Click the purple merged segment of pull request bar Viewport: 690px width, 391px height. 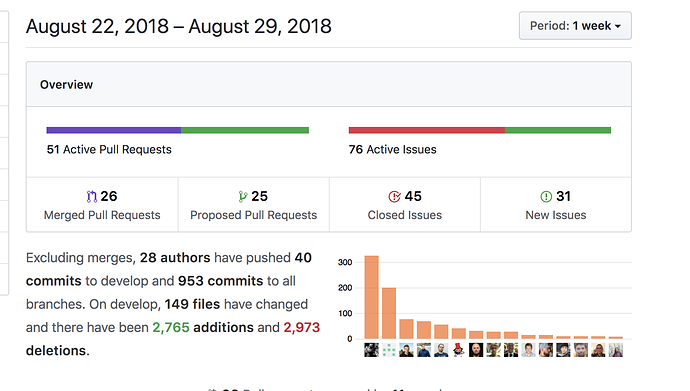pyautogui.click(x=114, y=130)
